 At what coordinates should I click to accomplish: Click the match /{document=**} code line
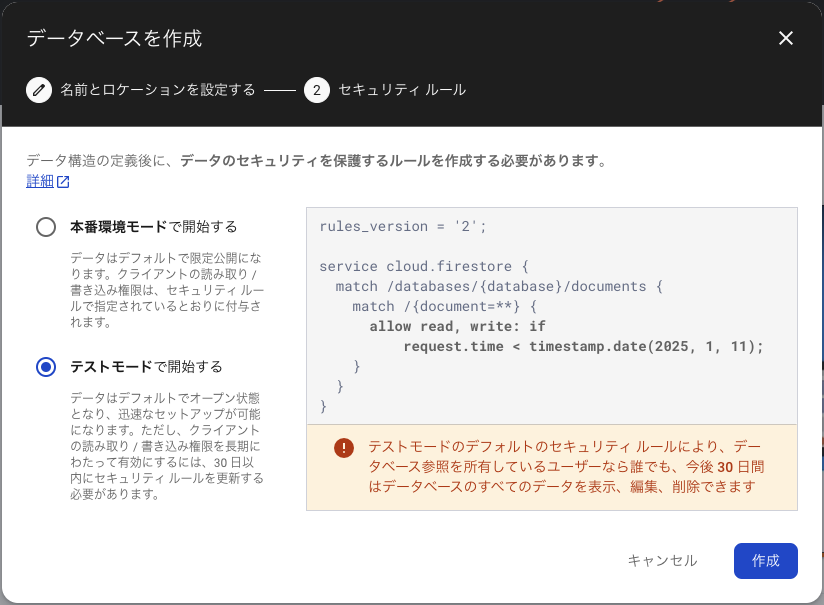click(x=445, y=306)
